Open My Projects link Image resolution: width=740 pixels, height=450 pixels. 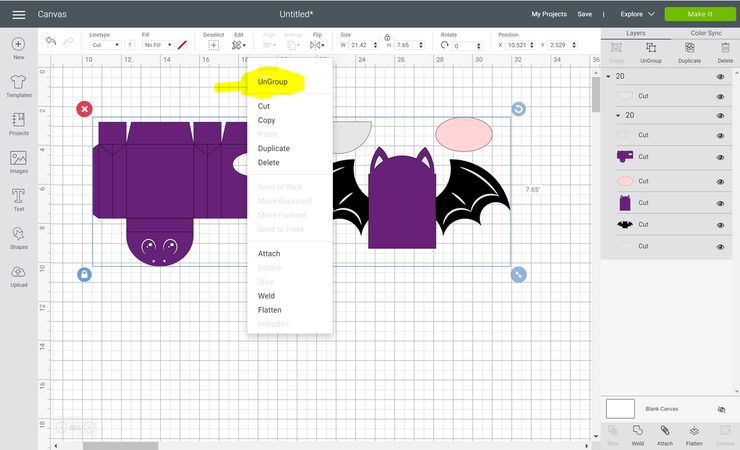(x=549, y=14)
